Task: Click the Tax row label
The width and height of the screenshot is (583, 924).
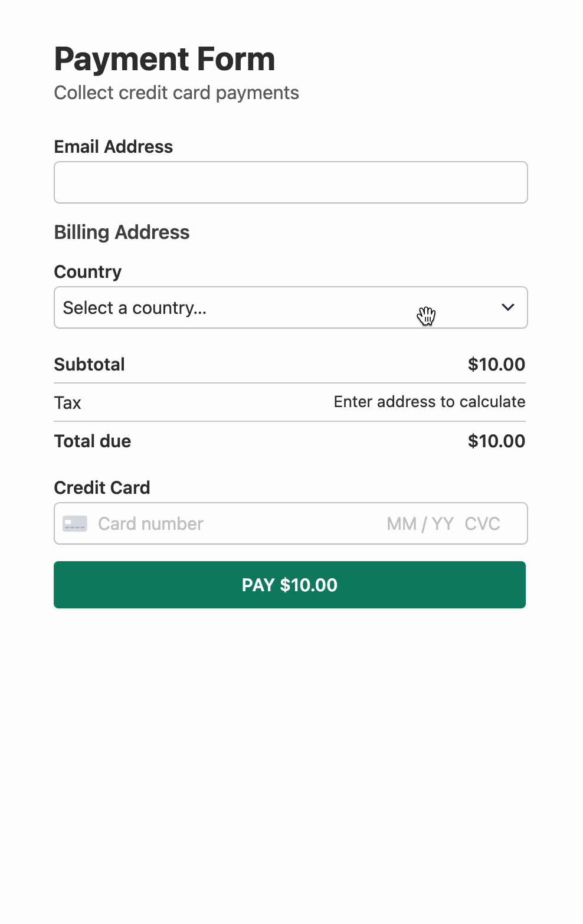Action: click(x=68, y=403)
